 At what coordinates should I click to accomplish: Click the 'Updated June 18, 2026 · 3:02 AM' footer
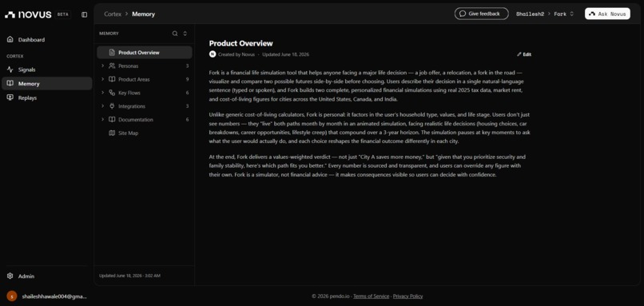pos(129,276)
